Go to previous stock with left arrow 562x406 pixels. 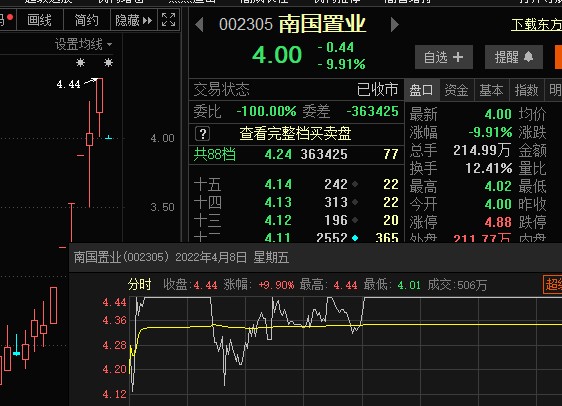click(x=200, y=24)
